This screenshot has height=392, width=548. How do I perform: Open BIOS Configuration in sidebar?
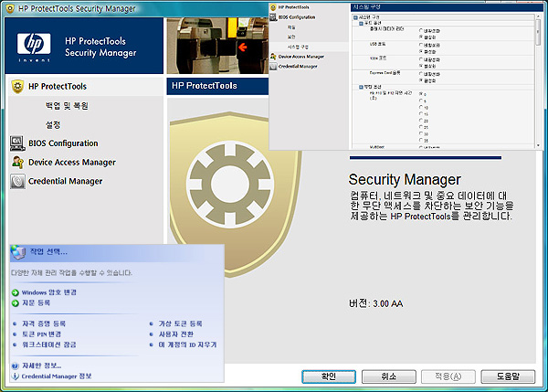[x=63, y=143]
